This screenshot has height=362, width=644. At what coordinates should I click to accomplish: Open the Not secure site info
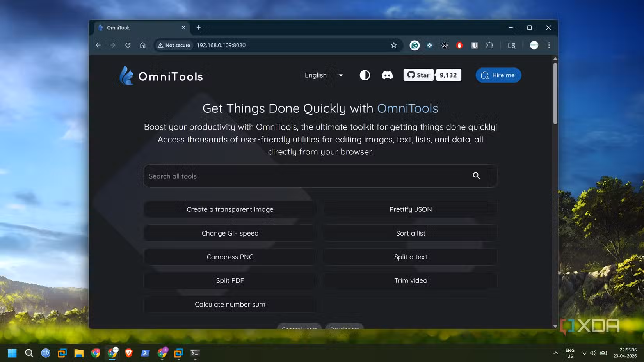tap(174, 45)
